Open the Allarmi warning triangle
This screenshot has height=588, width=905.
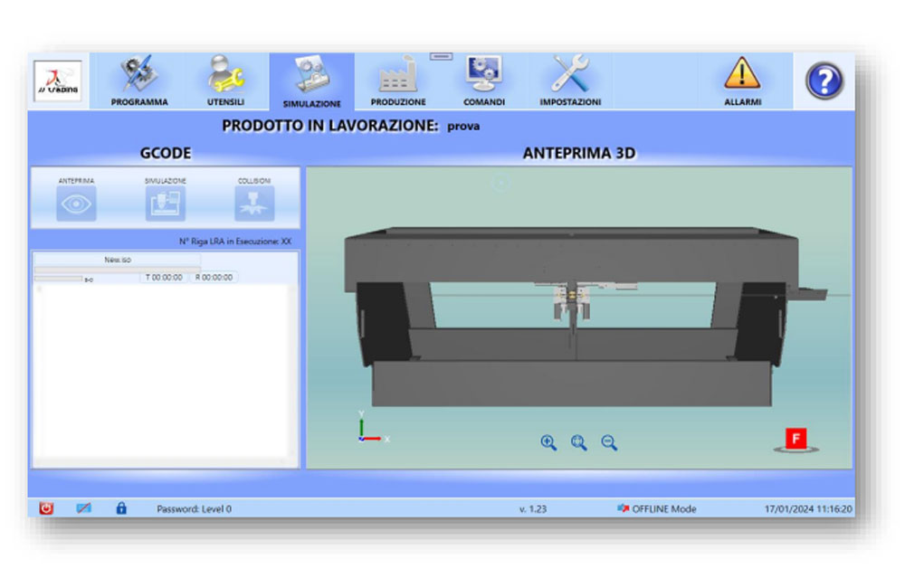(x=742, y=81)
